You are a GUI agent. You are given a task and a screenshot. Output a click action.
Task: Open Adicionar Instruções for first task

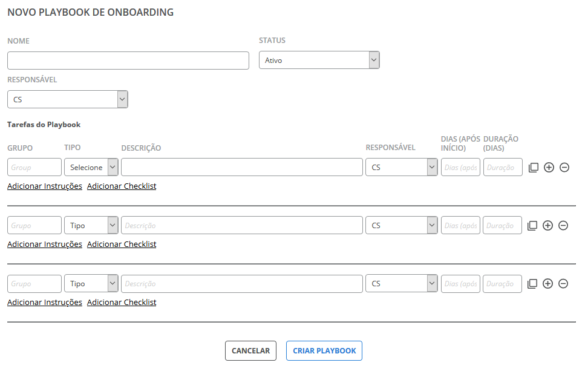pyautogui.click(x=45, y=186)
